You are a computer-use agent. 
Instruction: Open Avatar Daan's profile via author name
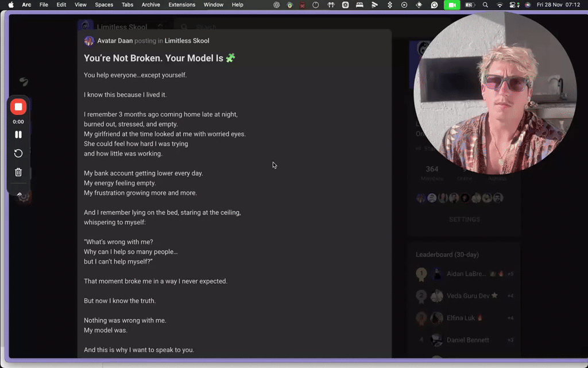(115, 41)
